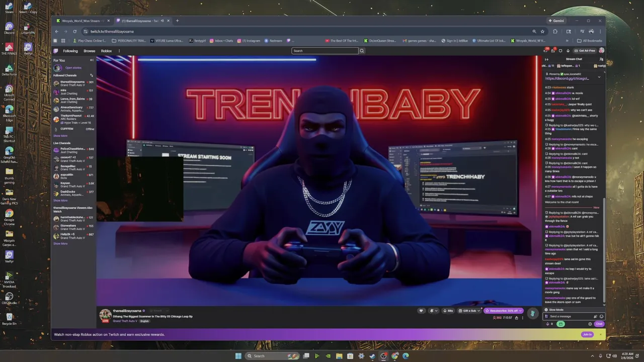Viewport: 644px width, 362px height.
Task: Click Grand Theft Auto V category link
Action: (125, 321)
